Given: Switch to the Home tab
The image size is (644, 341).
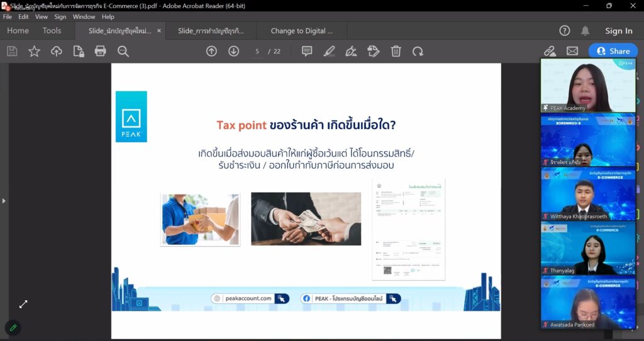Looking at the screenshot, I should click(18, 31).
